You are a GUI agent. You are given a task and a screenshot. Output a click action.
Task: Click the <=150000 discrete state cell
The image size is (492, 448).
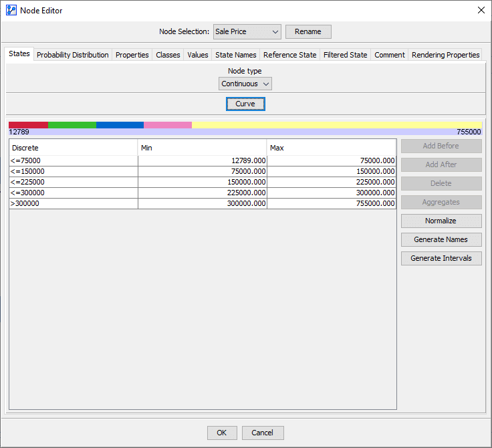pos(74,171)
